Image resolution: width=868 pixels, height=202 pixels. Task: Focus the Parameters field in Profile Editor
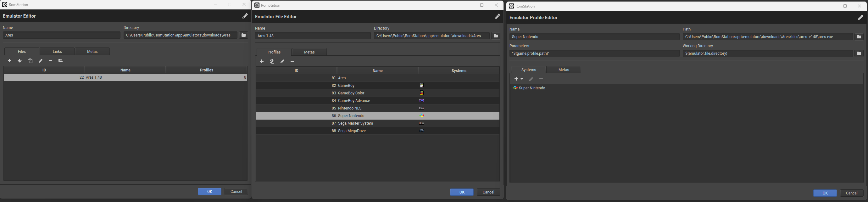[594, 53]
